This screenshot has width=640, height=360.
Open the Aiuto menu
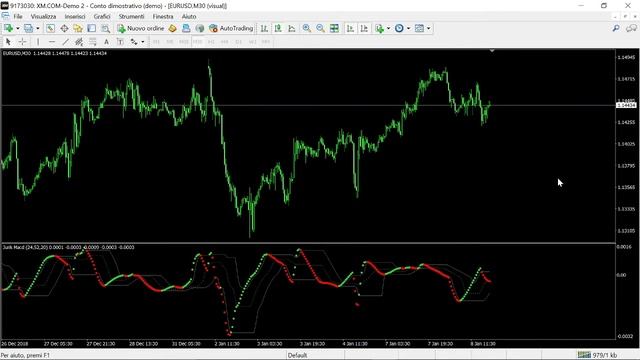click(x=189, y=16)
